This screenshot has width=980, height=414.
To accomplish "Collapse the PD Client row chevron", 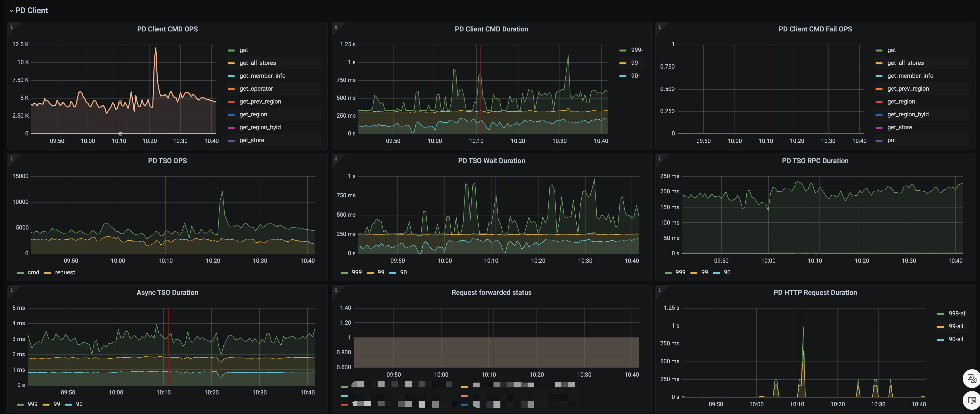I will point(11,11).
